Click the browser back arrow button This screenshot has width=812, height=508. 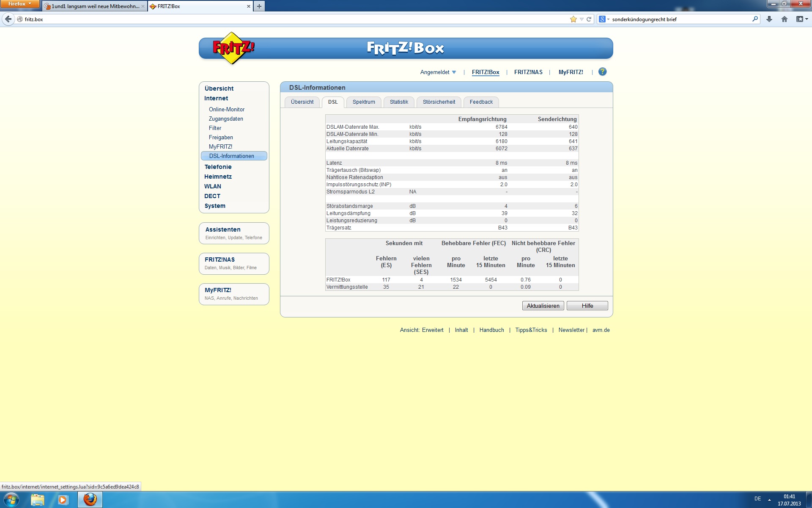point(8,19)
